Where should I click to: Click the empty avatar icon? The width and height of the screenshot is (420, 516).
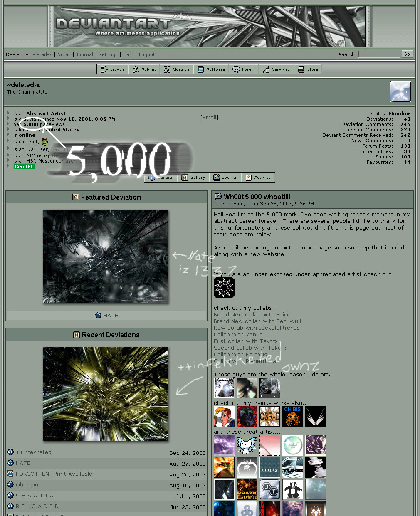point(270,467)
